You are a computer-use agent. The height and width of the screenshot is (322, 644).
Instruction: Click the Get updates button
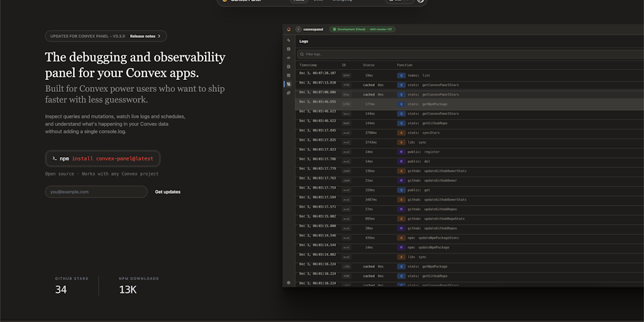point(167,192)
